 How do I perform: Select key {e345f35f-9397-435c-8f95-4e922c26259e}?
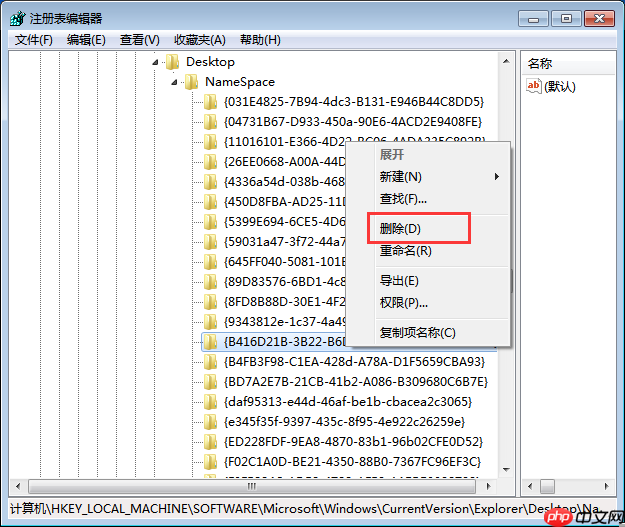tap(344, 422)
